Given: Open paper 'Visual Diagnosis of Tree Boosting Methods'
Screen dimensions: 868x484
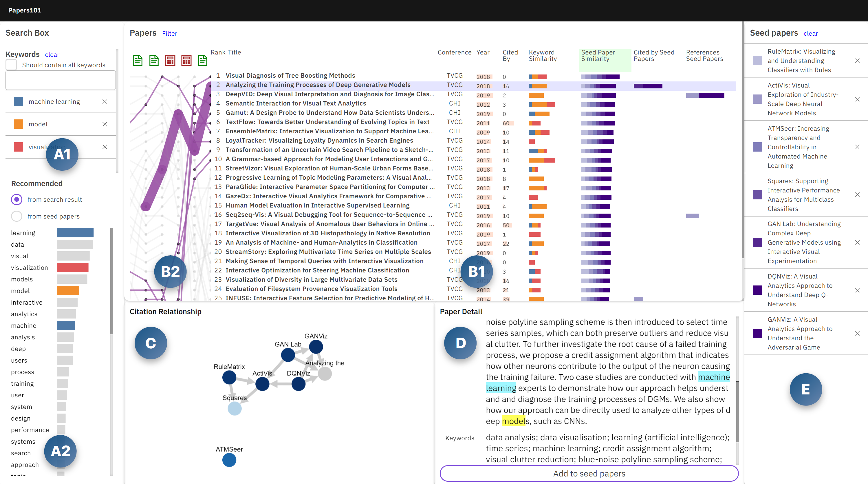Looking at the screenshot, I should (x=290, y=76).
